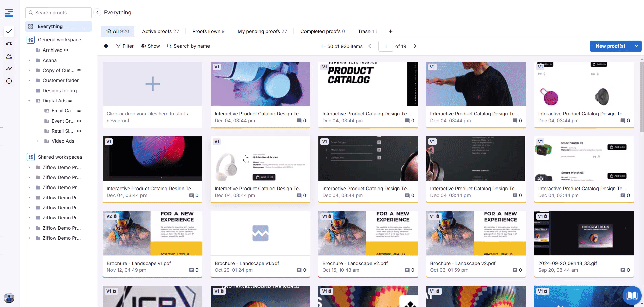644x307 pixels.
Task: Open the checkmark proofs icon in the left rail
Action: coord(9,31)
